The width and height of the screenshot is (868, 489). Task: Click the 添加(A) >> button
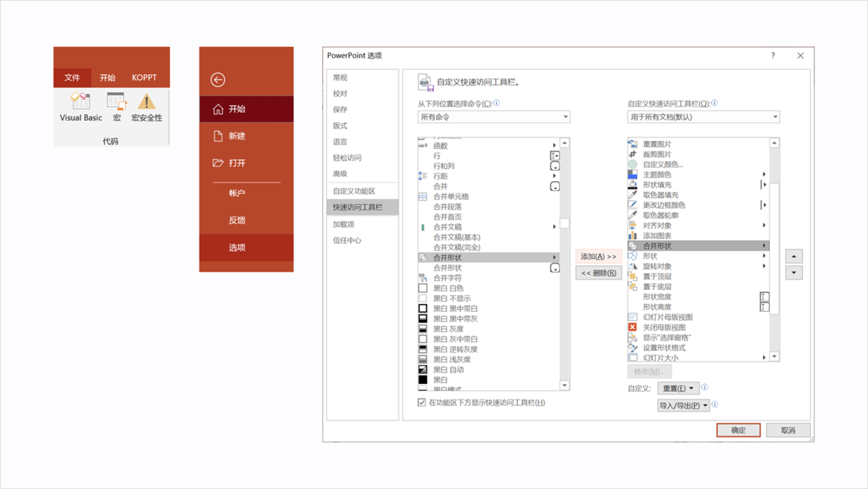click(x=598, y=256)
